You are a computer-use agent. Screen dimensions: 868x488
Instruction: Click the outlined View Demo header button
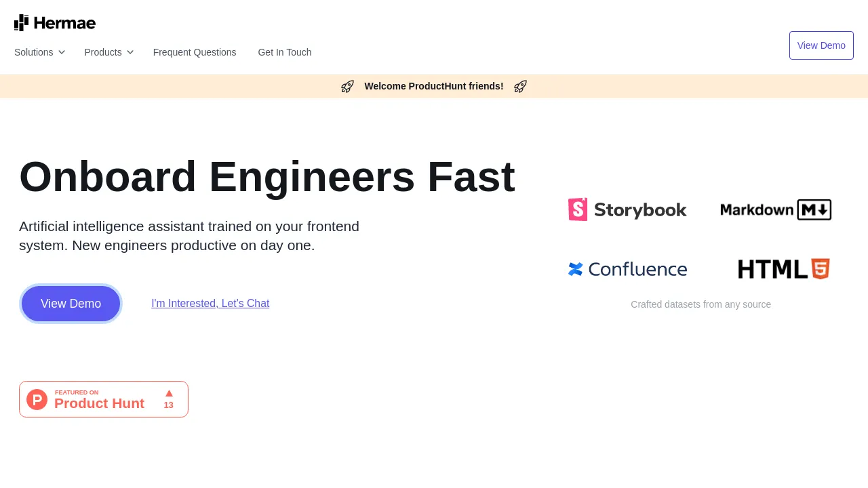tap(821, 45)
